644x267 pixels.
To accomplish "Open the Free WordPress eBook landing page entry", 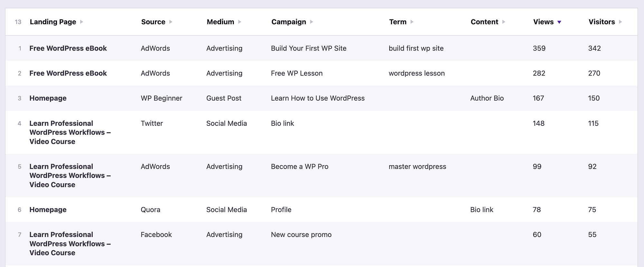I will coord(68,48).
